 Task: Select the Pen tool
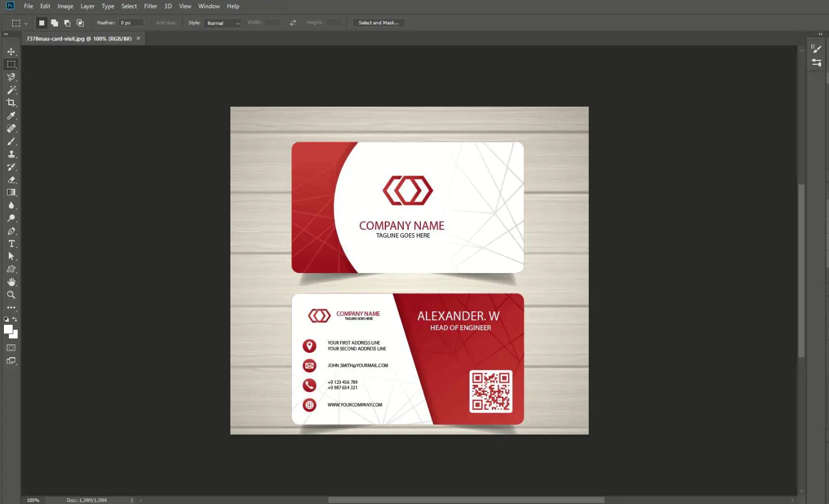[x=11, y=231]
